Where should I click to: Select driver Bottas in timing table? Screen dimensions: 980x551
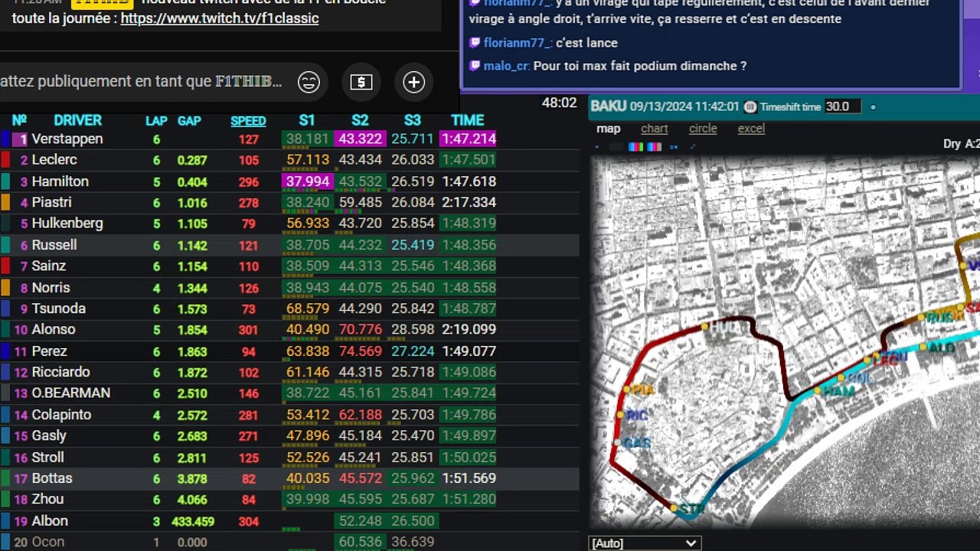pos(52,478)
